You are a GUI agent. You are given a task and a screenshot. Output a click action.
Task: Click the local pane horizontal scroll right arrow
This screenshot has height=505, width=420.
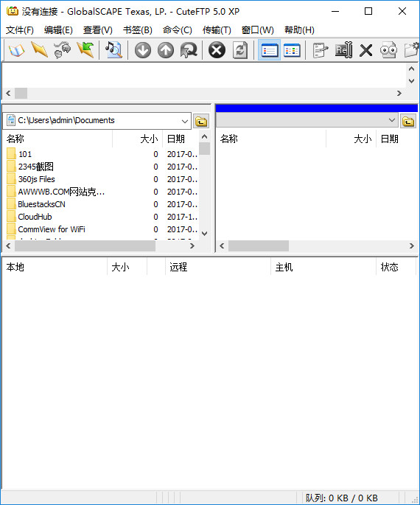(192, 246)
